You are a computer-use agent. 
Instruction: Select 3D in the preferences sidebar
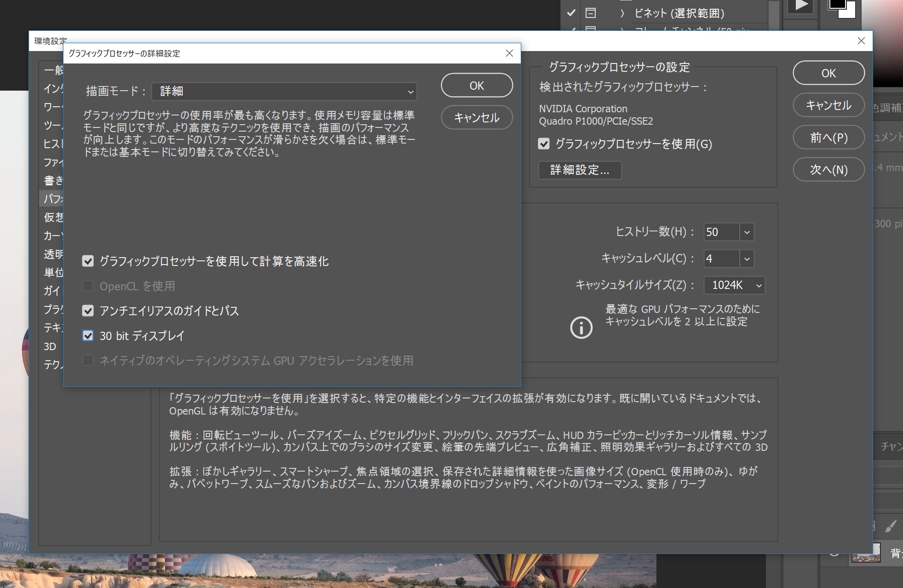[51, 347]
